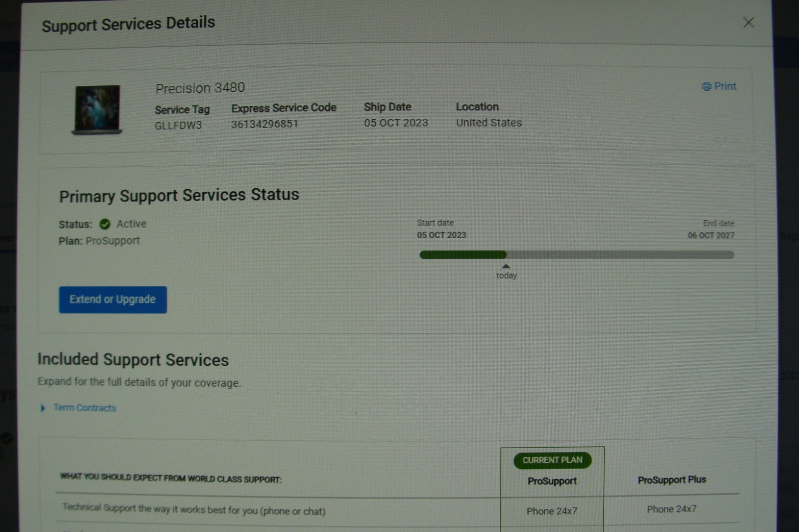Close the Support Services Details dialog

click(748, 22)
